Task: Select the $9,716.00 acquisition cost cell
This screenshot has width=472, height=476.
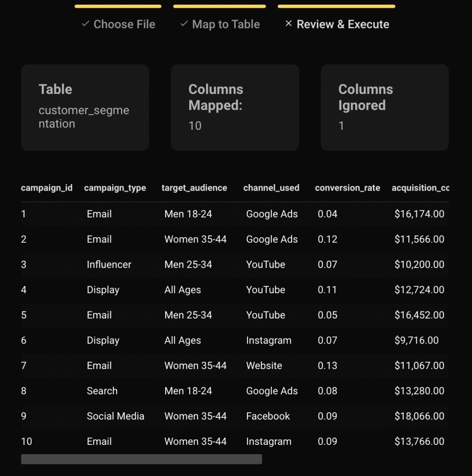Action: coord(416,340)
